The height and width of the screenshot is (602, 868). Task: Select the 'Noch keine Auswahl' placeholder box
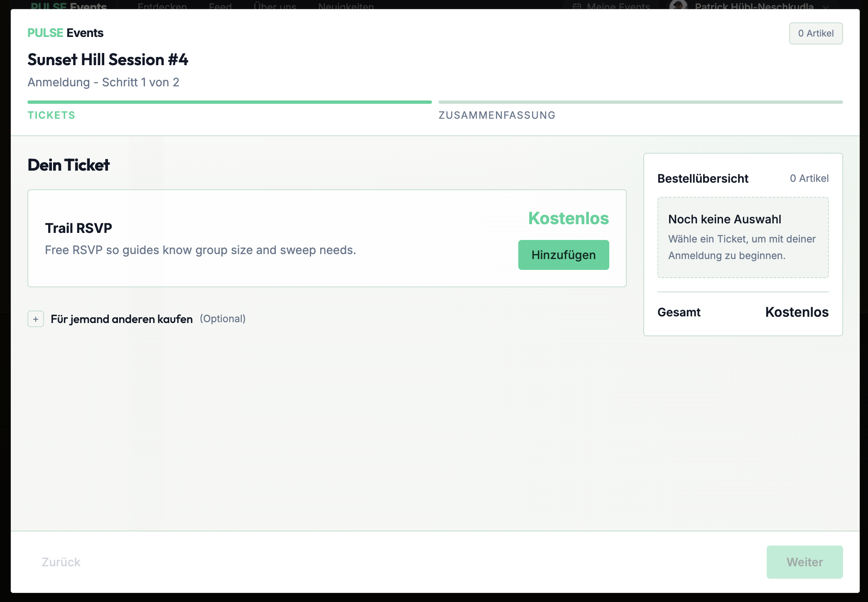click(743, 237)
